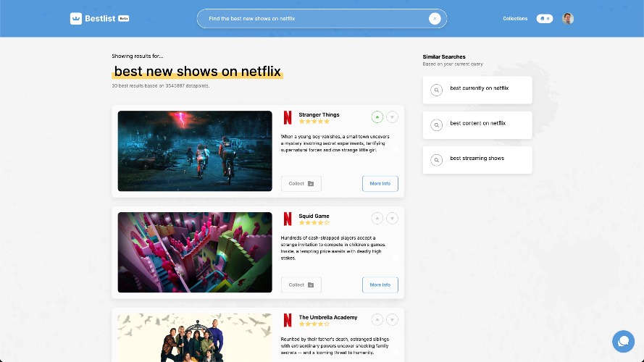Search 'best currently on netflix' suggestion
The width and height of the screenshot is (644, 362).
click(477, 90)
